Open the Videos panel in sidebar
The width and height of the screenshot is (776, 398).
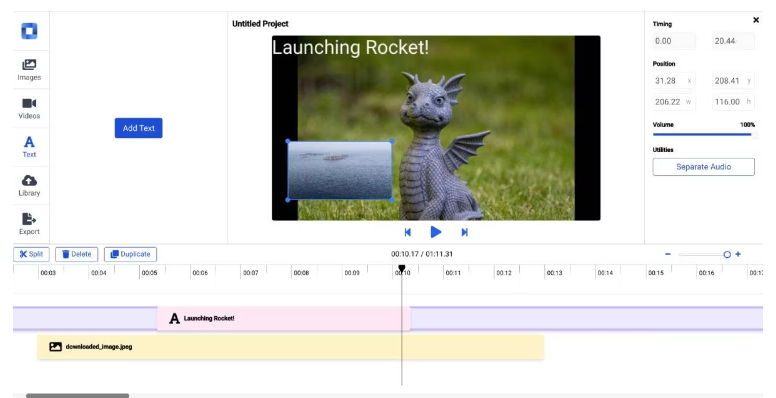(x=29, y=108)
